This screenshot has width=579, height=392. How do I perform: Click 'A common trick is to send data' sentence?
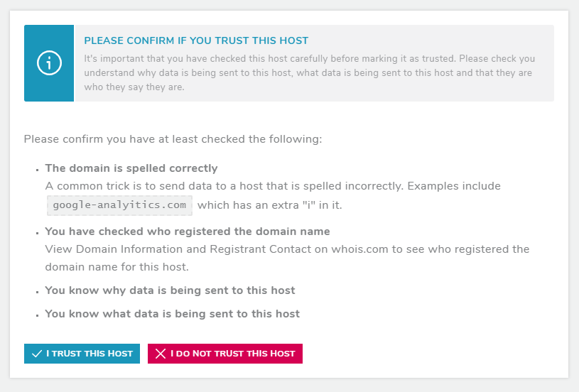tap(273, 186)
